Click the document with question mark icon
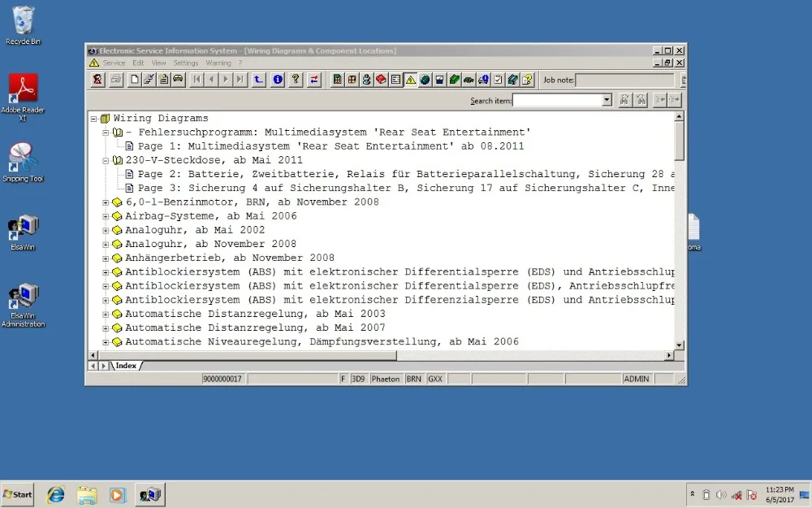The width and height of the screenshot is (812, 508). pyautogui.click(x=527, y=80)
